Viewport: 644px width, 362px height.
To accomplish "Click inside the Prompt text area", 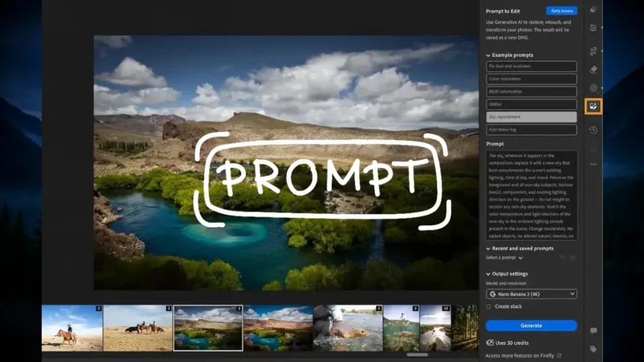I will [x=532, y=195].
